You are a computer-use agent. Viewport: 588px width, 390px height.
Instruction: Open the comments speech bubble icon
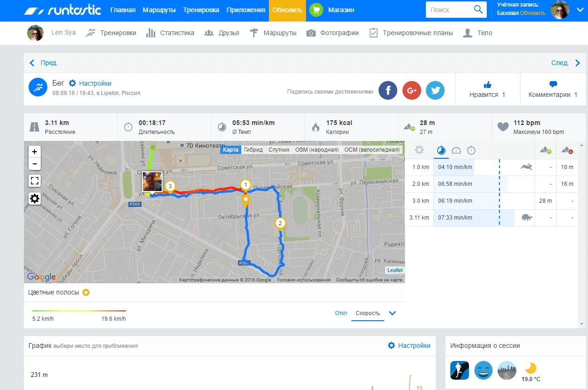tap(553, 85)
